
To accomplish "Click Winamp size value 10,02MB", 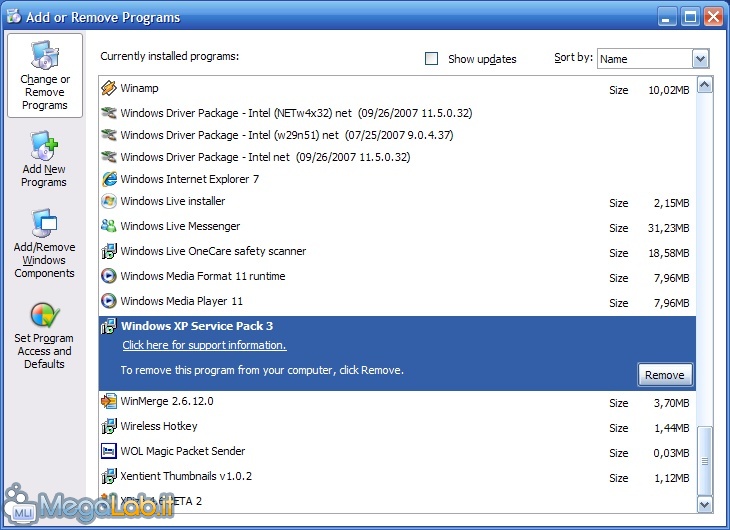I will 669,90.
